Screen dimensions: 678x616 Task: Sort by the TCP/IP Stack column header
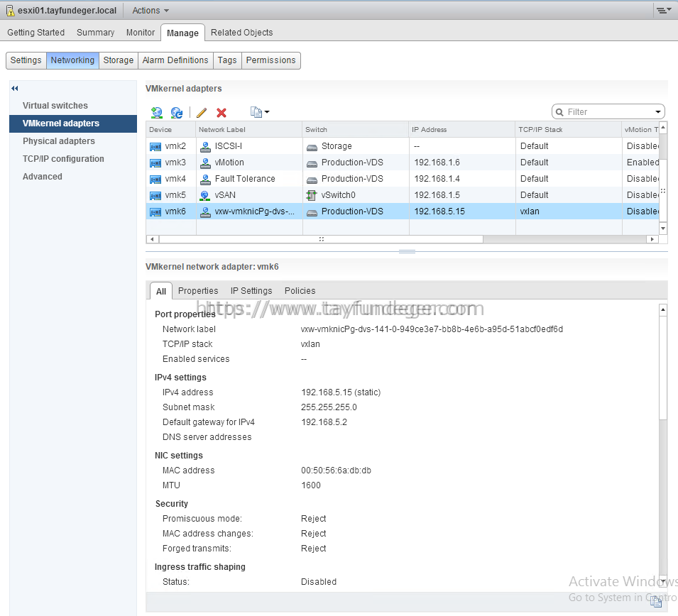[569, 130]
